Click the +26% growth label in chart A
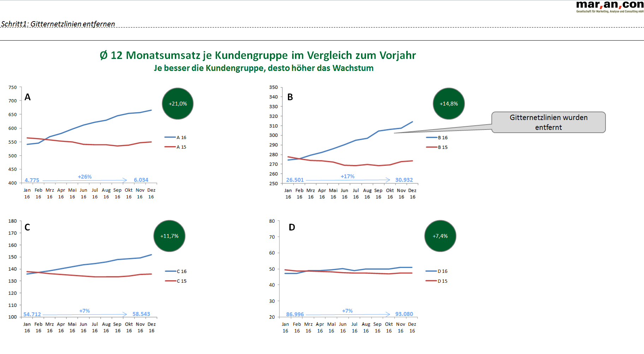644x354 pixels. (x=85, y=176)
